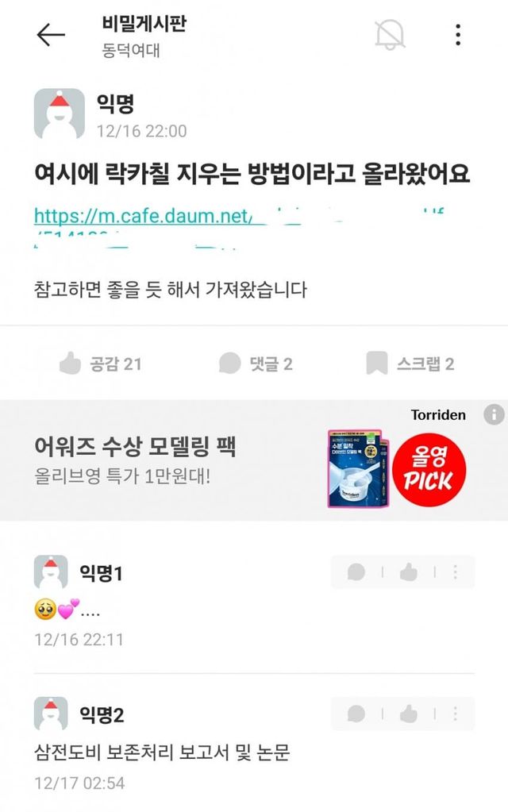Screen dimensions: 508x812
Task: Like the 익명2 comment thumbs-up
Action: 409,714
